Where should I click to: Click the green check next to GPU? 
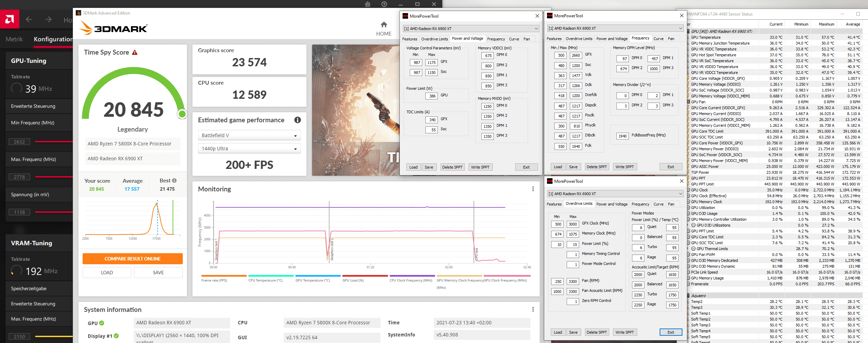[102, 323]
